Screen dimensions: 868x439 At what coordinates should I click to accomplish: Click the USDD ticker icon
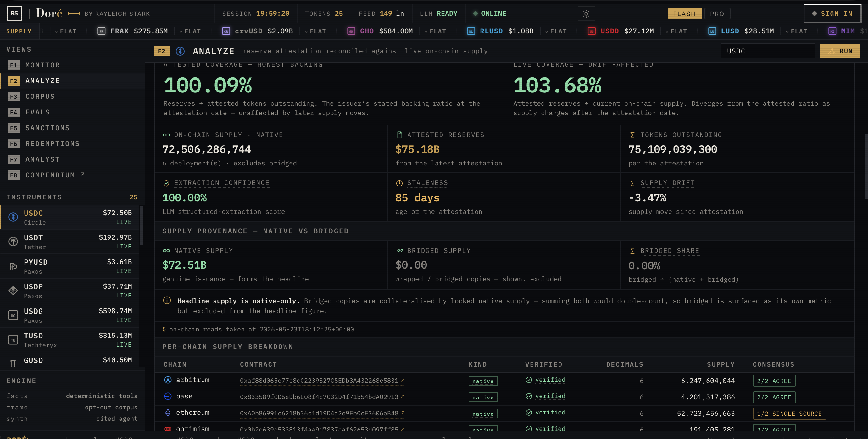(x=591, y=31)
